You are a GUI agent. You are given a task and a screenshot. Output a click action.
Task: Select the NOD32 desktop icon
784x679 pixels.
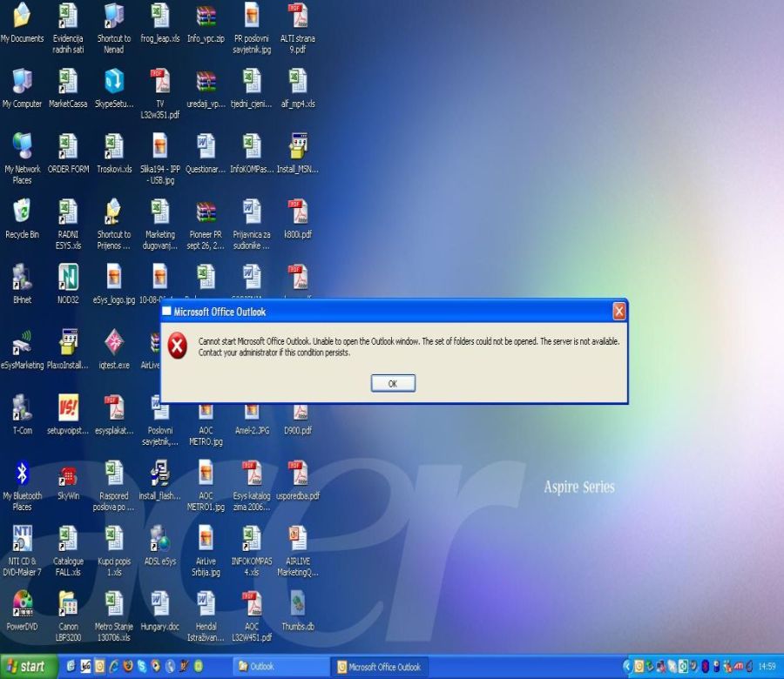click(x=68, y=284)
